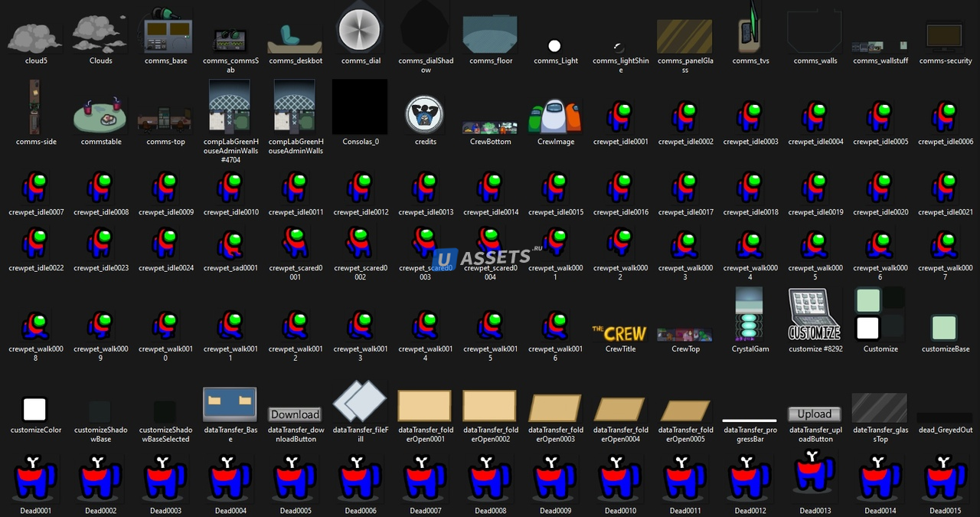Image resolution: width=980 pixels, height=517 pixels.
Task: Choose the crewpet_walk0016 sprite
Action: coord(555,325)
